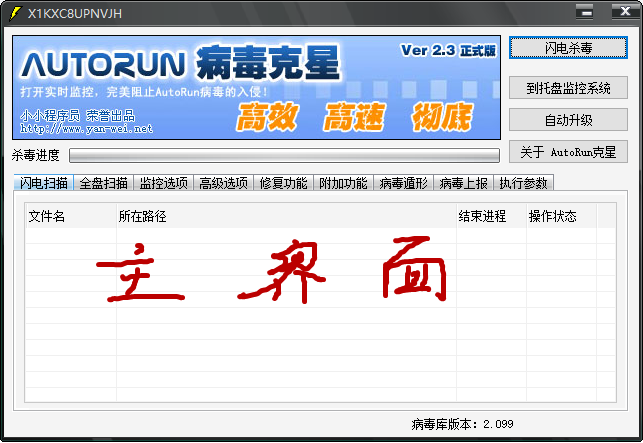Click the 杀毒进度 progress bar
The image size is (643, 443).
pos(284,155)
